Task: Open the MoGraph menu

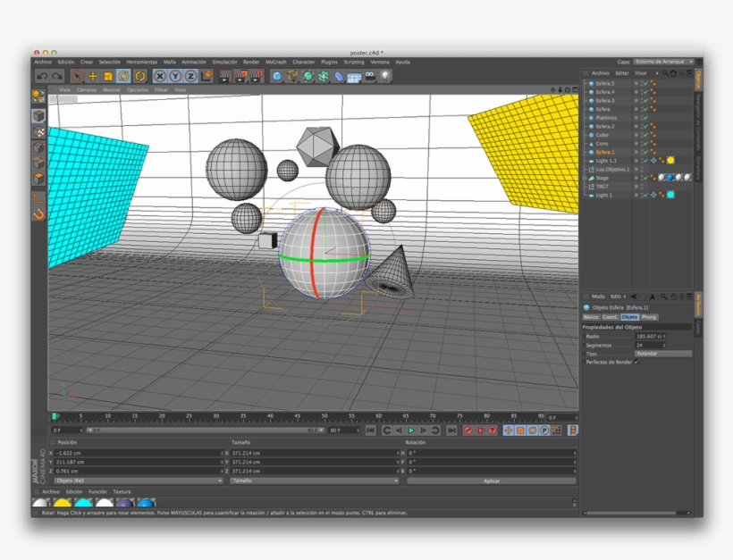Action: (x=275, y=62)
